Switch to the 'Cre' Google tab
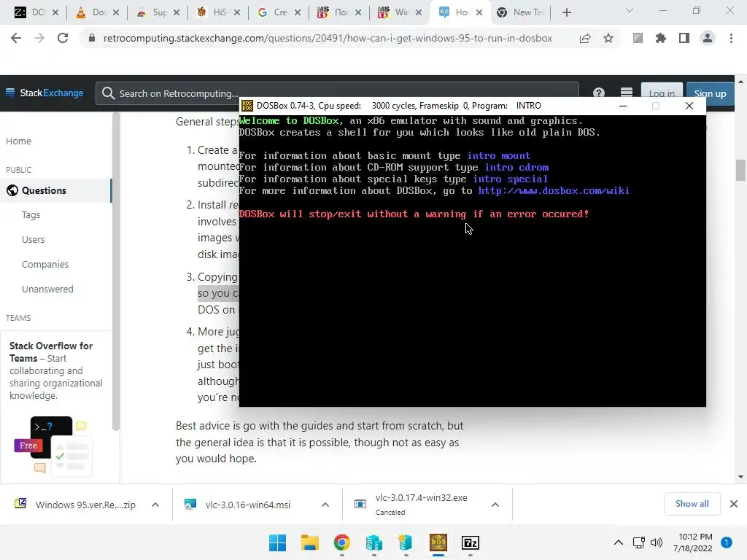747x560 pixels. click(x=280, y=12)
